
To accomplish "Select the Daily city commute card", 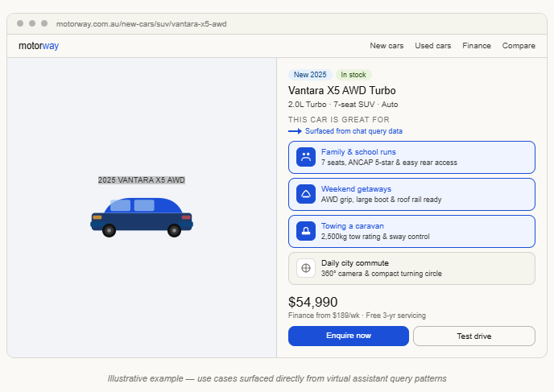I will [411, 268].
